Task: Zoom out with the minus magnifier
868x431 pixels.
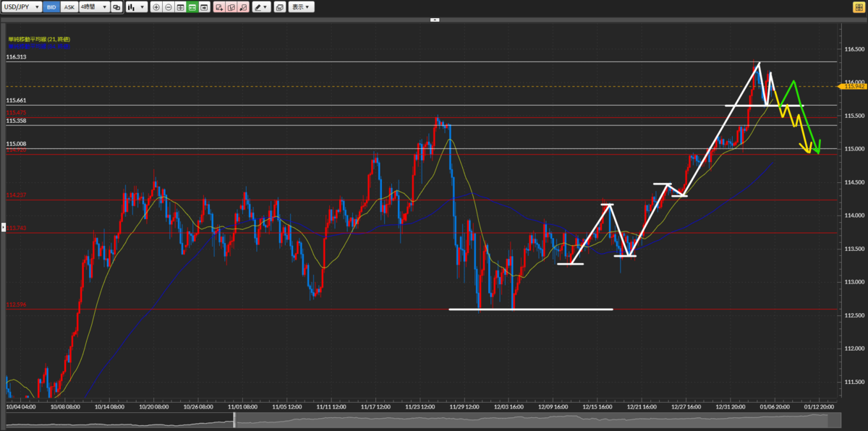Action: (169, 7)
